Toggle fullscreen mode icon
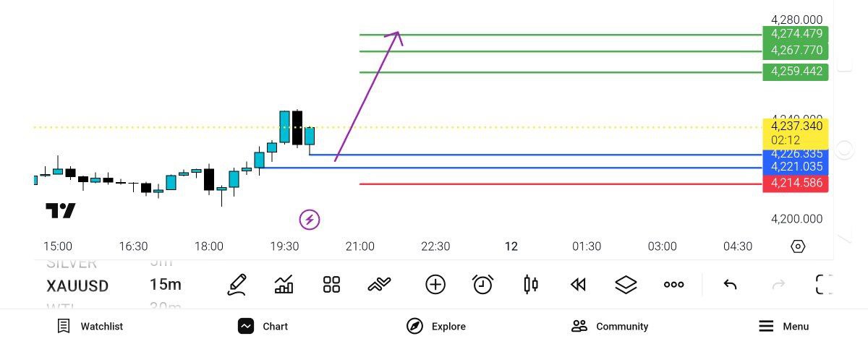Viewport: 868px width, 344px height. pos(824,285)
